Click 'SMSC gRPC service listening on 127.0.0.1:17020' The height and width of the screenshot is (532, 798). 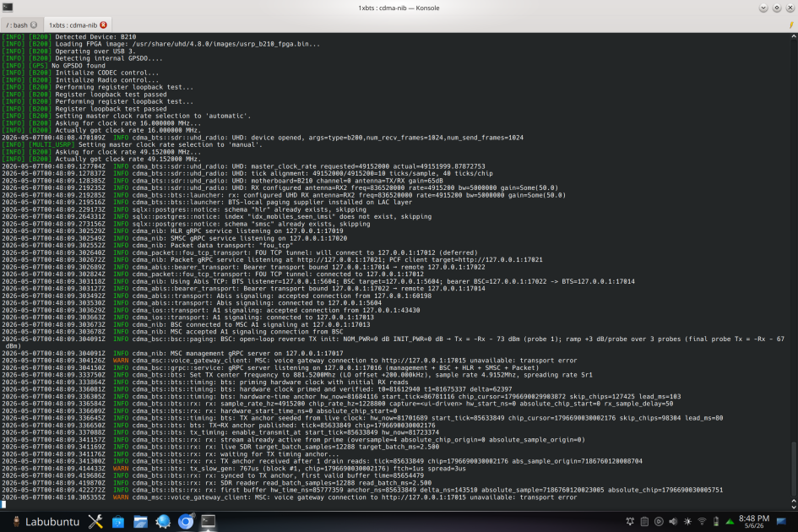coord(175,238)
